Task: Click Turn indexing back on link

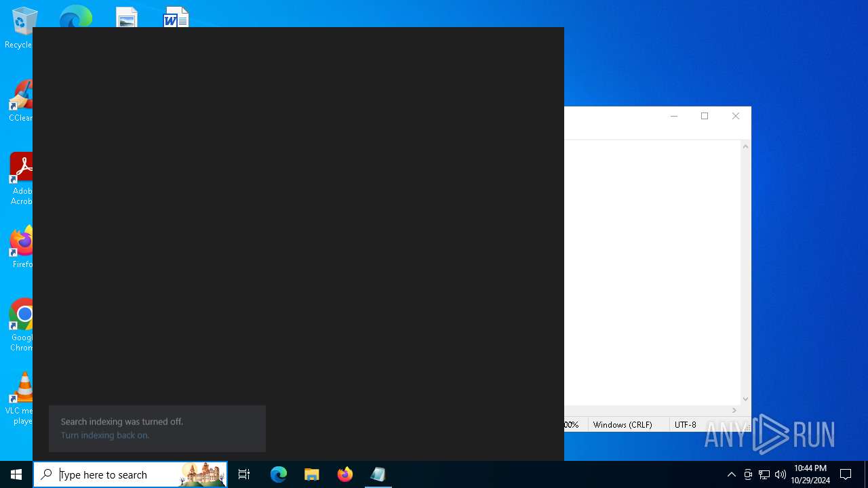Action: [105, 435]
